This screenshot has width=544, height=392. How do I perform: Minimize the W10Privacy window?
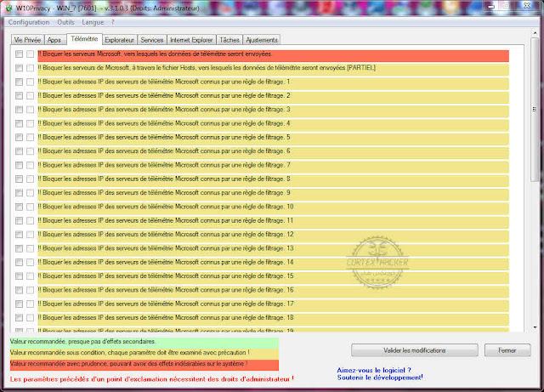pyautogui.click(x=491, y=6)
